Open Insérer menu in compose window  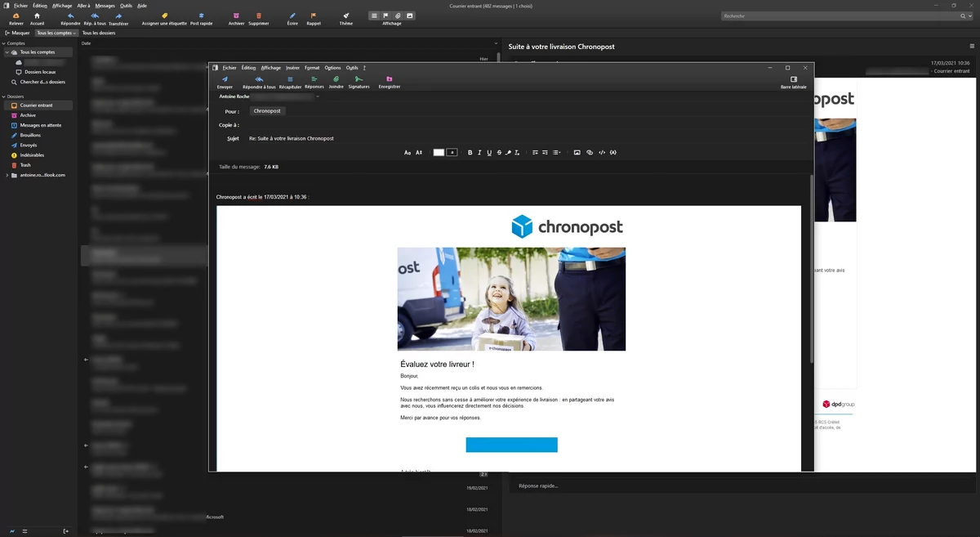point(292,68)
